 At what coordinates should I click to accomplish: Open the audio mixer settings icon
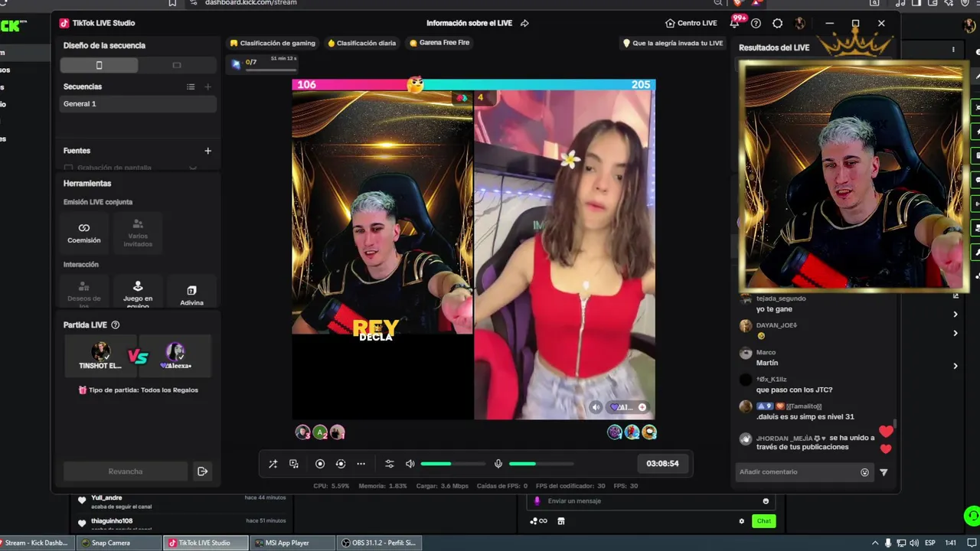(389, 464)
